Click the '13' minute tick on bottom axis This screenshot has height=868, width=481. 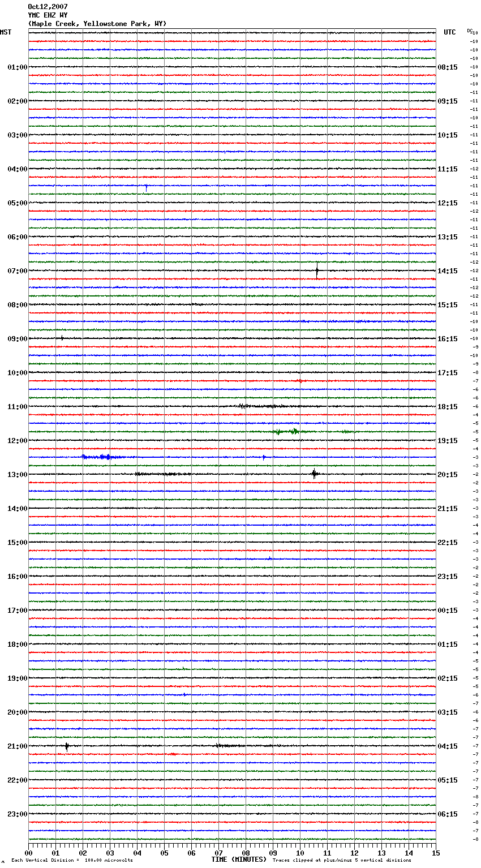(381, 853)
